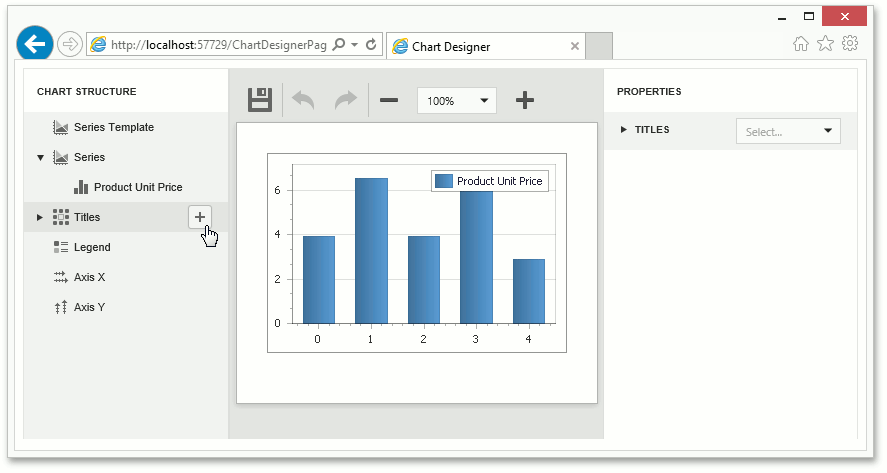
Task: Go back with the browser back arrow
Action: [35, 44]
